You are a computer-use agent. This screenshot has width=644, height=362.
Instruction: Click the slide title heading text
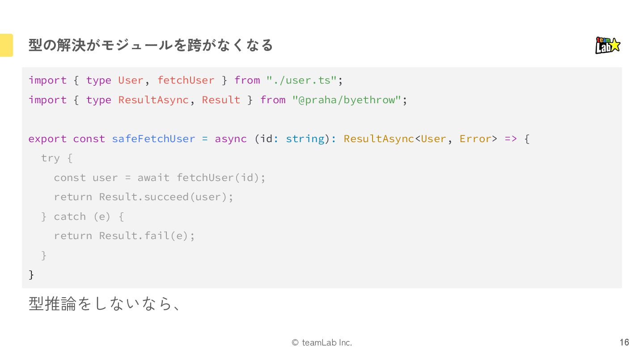coord(151,45)
